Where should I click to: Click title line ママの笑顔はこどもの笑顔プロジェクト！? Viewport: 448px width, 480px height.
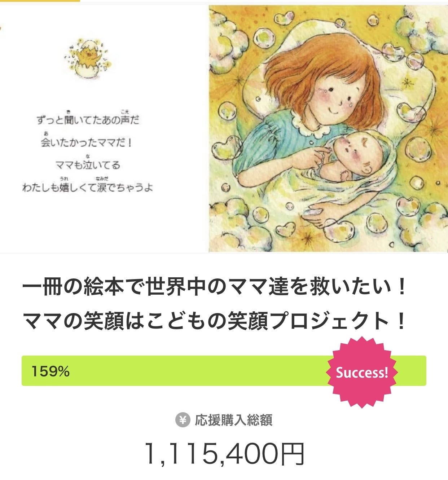click(215, 321)
